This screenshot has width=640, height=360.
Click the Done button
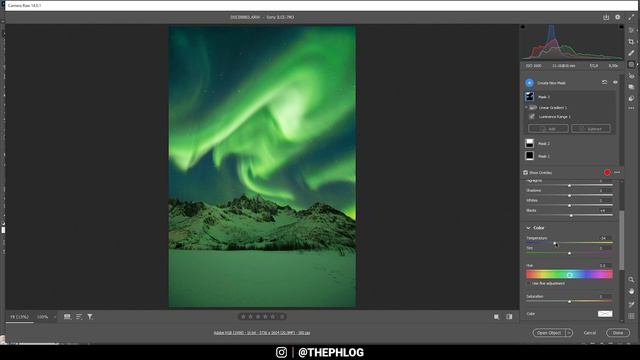click(618, 333)
